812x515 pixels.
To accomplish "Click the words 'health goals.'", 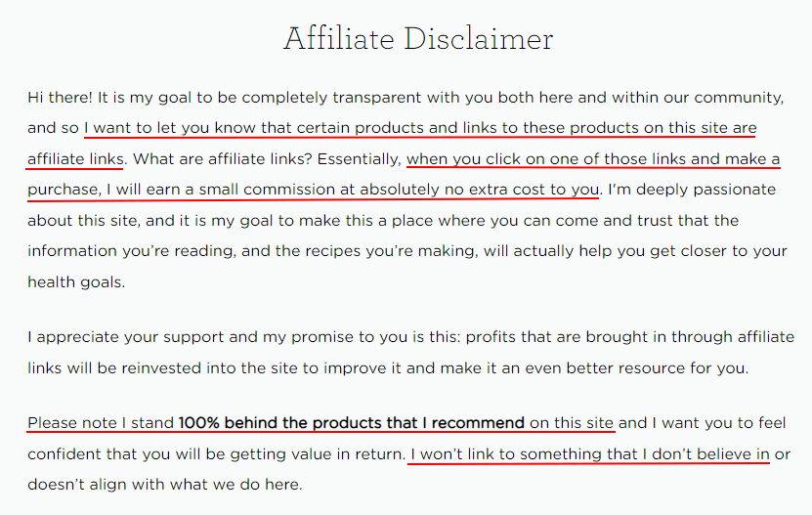I will (76, 281).
